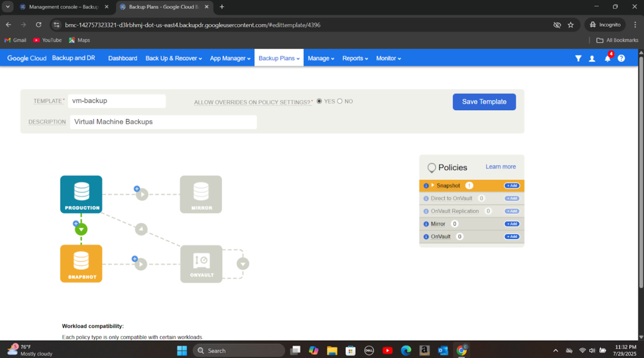Expand the App Manager menu
Image resolution: width=644 pixels, height=358 pixels.
pyautogui.click(x=230, y=58)
